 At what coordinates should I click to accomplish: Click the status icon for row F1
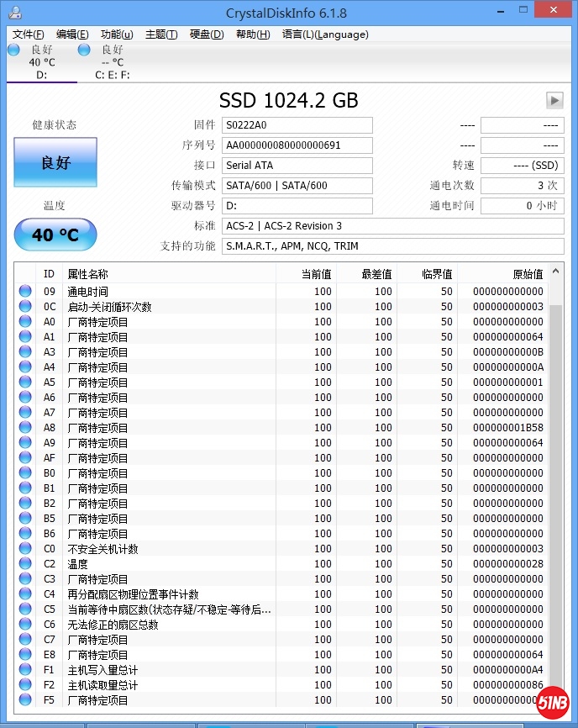pos(25,669)
